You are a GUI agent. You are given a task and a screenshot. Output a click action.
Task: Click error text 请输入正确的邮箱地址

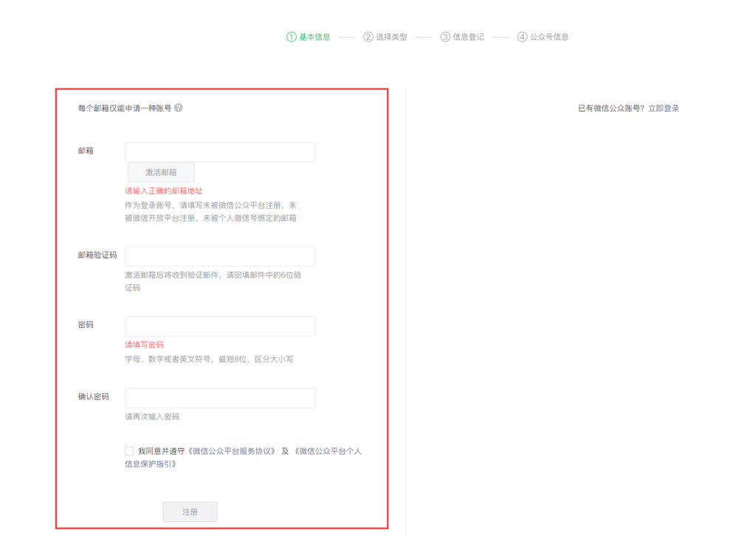164,191
